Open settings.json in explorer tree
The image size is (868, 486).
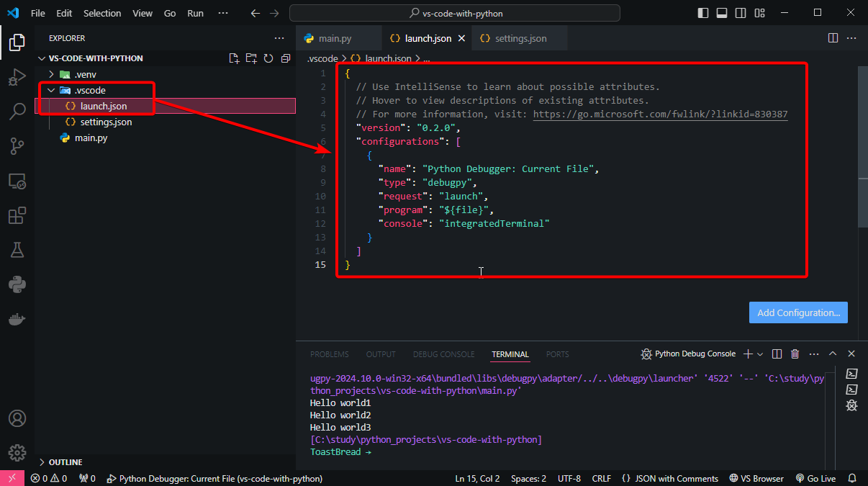point(106,122)
